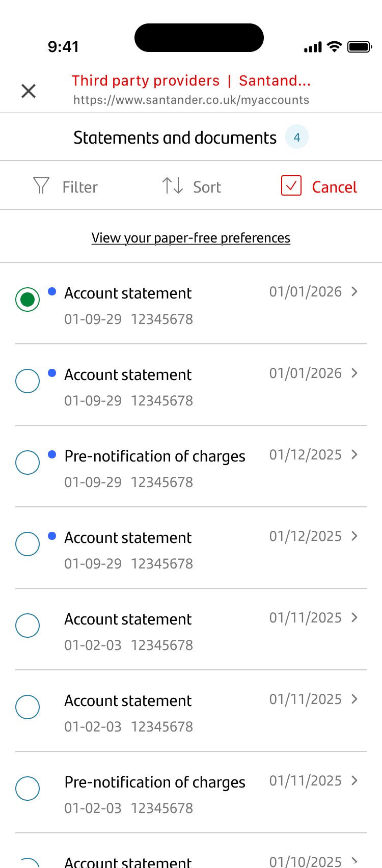This screenshot has width=382, height=868.
Task: Select Pre-notification of charges dated 01/12/2025
Action: point(28,463)
